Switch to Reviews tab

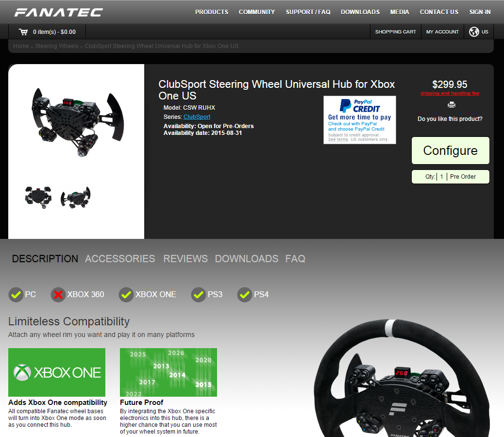coord(185,259)
